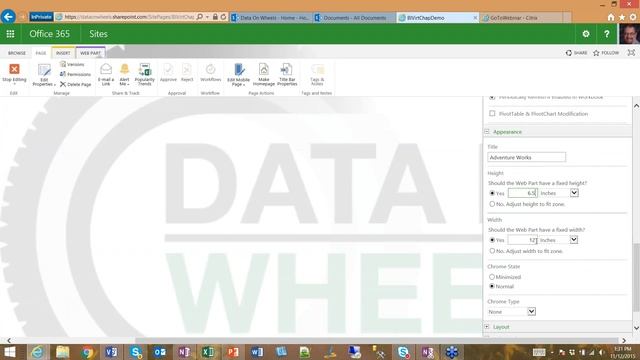Collapse the Appearance section
Image resolution: width=640 pixels, height=360 pixels.
pyautogui.click(x=487, y=132)
